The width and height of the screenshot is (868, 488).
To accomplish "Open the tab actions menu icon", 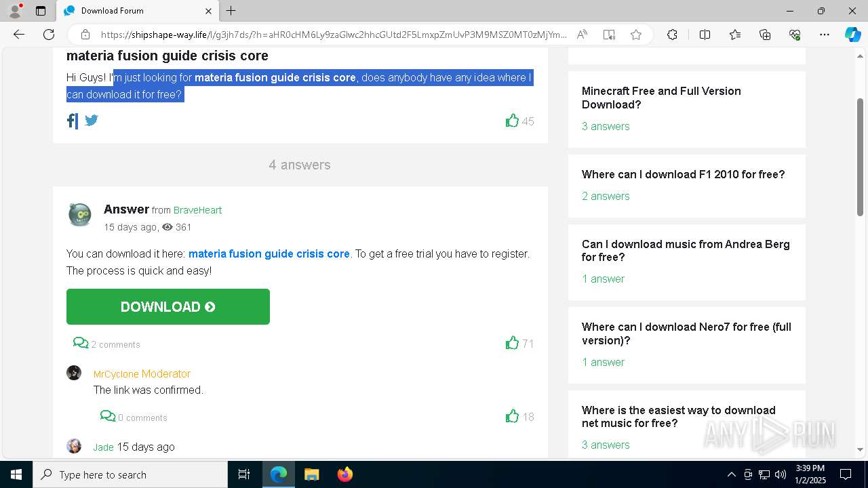I will 41,11.
